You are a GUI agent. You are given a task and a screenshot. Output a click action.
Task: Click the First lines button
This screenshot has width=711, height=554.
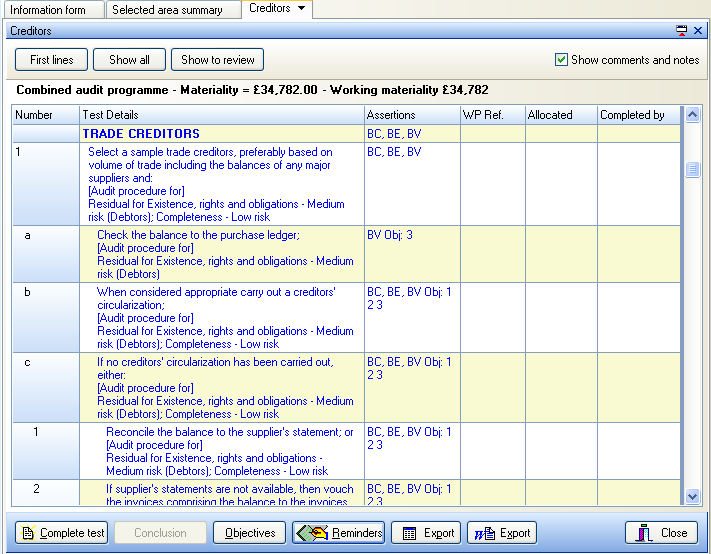51,60
